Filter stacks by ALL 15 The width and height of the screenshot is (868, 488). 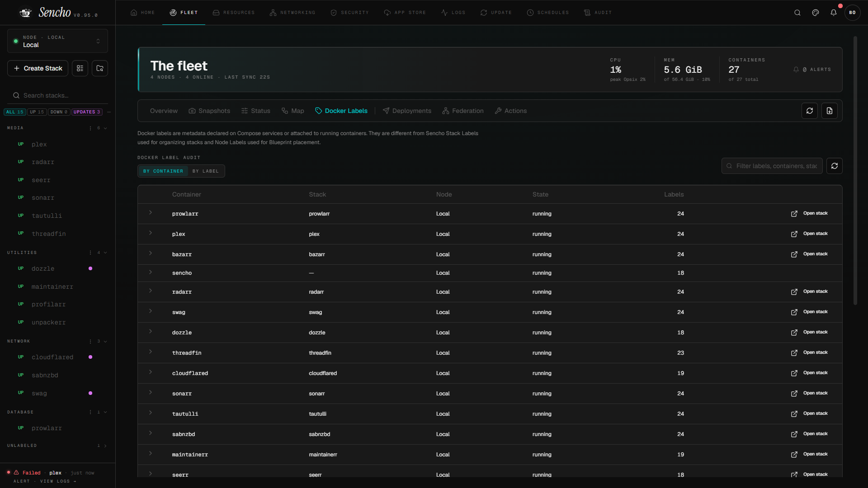[x=14, y=112]
